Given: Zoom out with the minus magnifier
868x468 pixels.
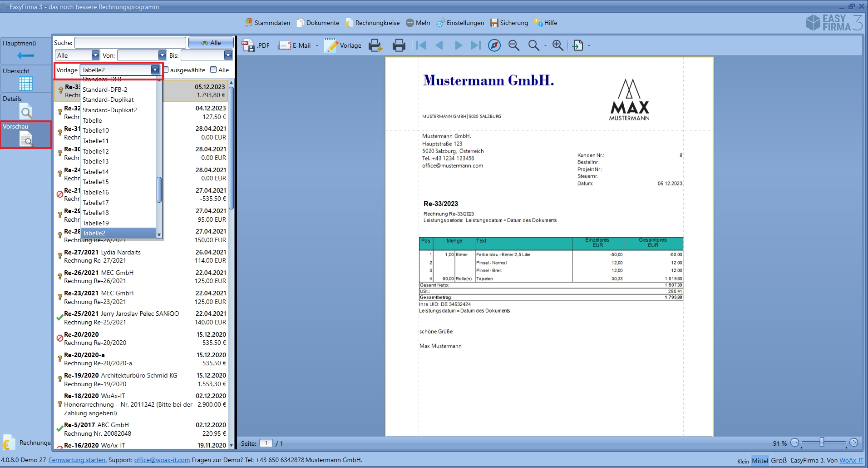Looking at the screenshot, I should (513, 45).
